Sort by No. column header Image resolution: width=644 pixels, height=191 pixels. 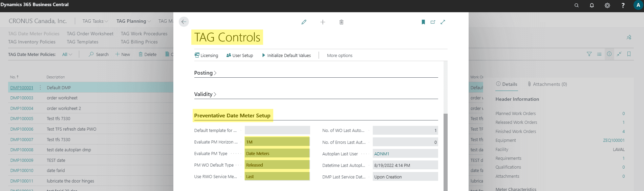click(x=14, y=77)
